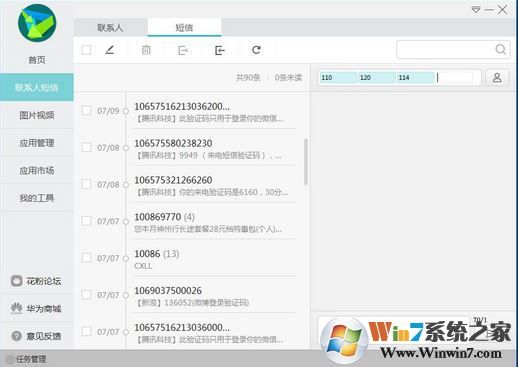Click the search magnifier icon

500,50
